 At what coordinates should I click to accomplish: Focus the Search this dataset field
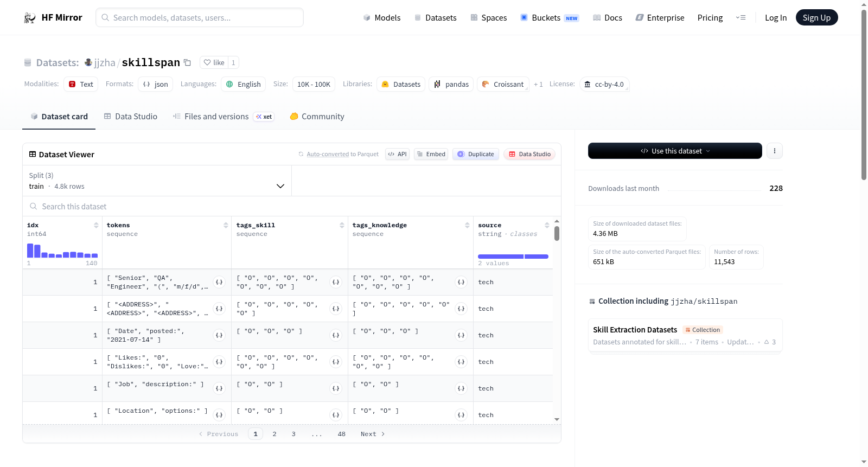pyautogui.click(x=292, y=207)
